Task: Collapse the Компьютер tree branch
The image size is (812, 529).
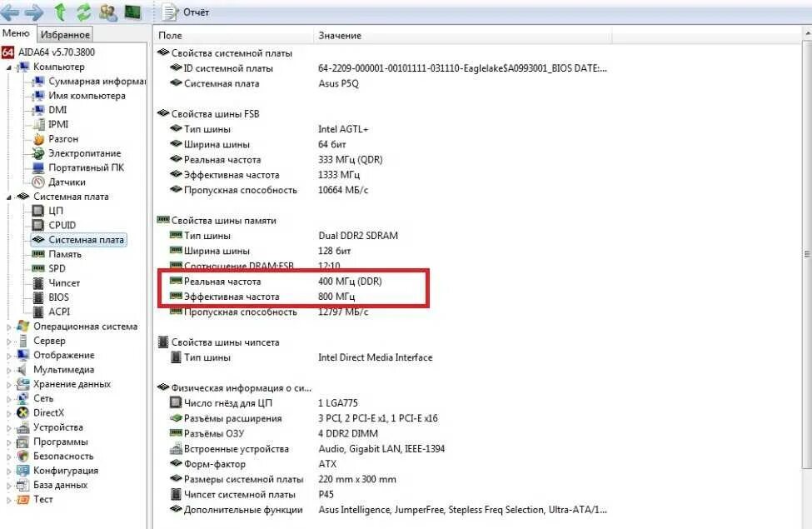Action: (x=9, y=67)
